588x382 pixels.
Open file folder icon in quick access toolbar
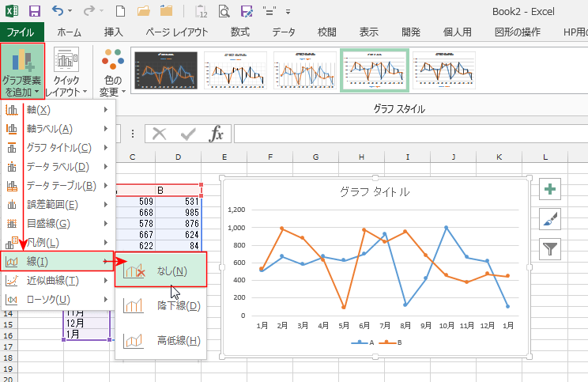tap(143, 11)
